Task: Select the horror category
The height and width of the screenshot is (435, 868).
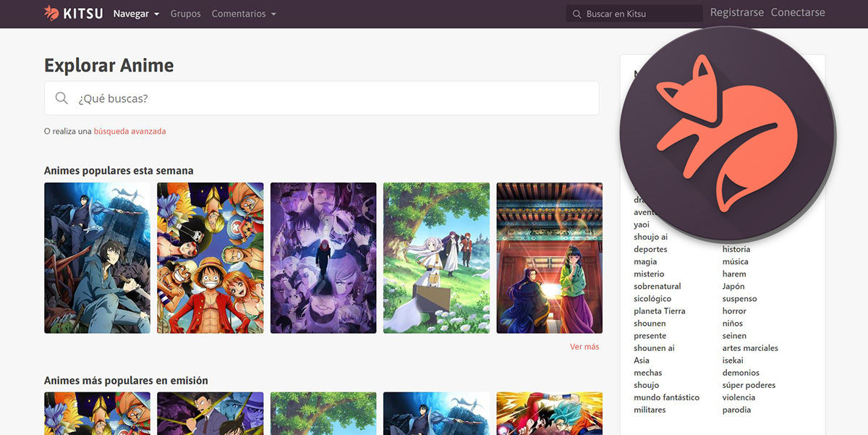Action: point(734,311)
